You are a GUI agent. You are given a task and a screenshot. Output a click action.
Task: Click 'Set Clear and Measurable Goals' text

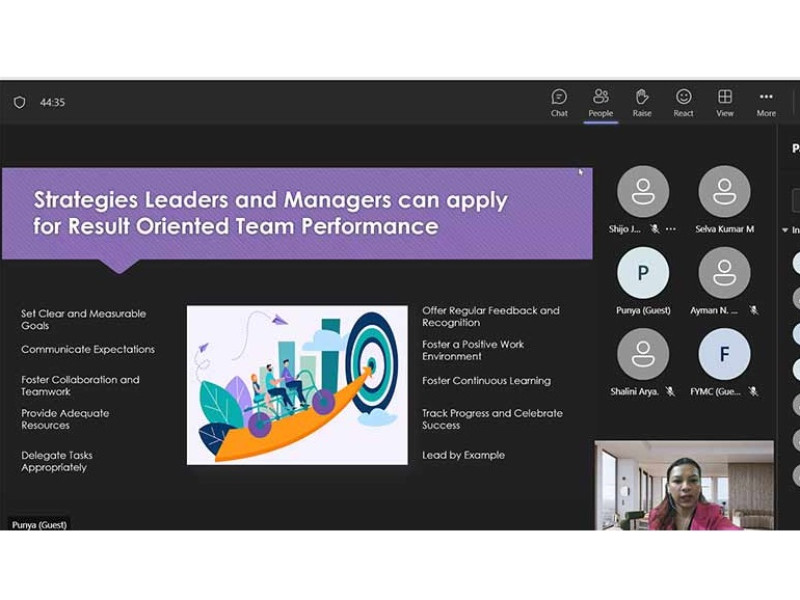[x=84, y=319]
